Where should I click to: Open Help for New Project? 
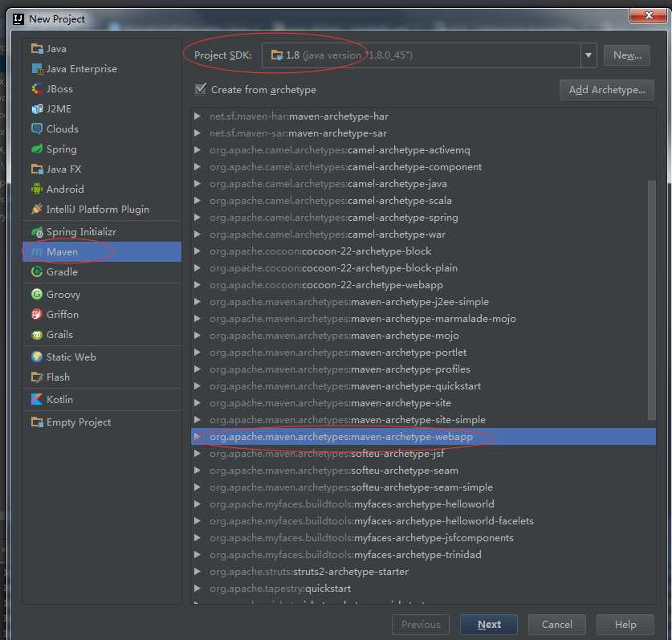625,625
